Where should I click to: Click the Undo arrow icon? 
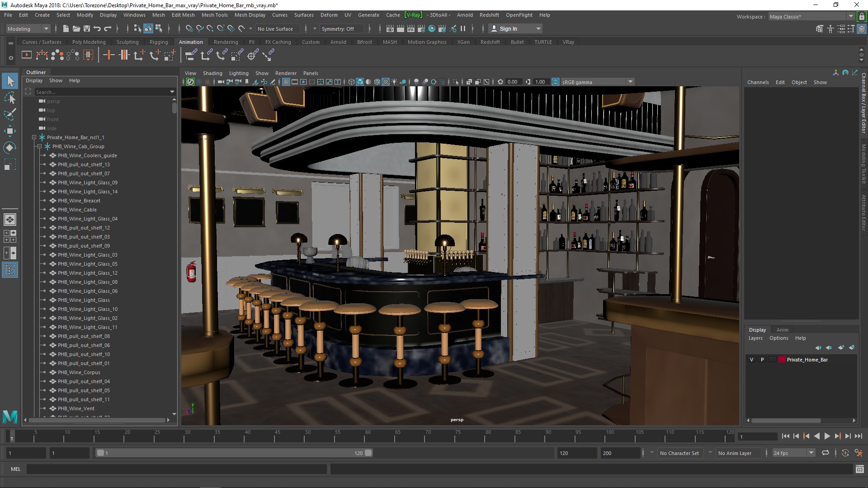pyautogui.click(x=97, y=28)
